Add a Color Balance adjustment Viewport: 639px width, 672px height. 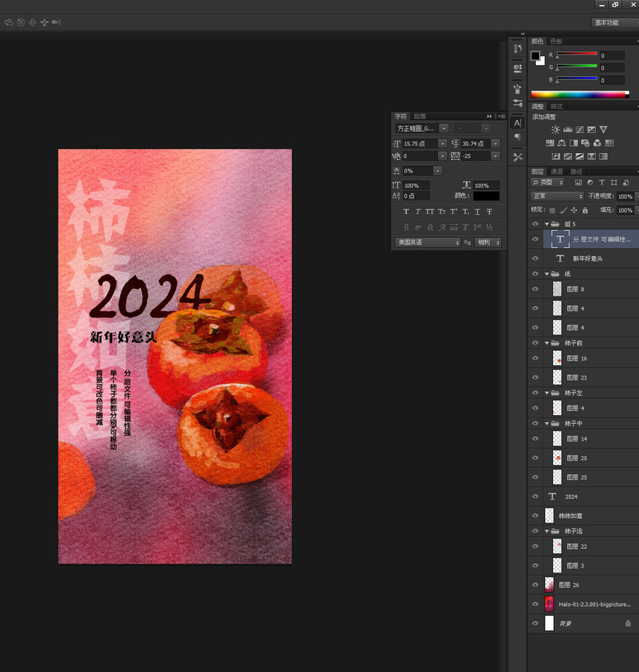tap(561, 143)
